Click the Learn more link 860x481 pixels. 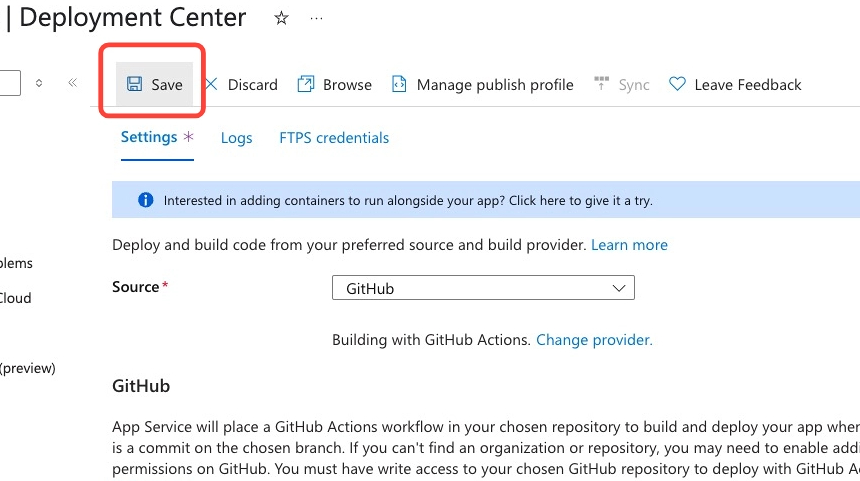(629, 244)
